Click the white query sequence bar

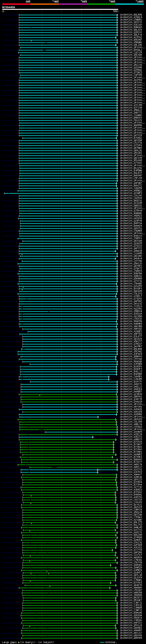point(60,10)
